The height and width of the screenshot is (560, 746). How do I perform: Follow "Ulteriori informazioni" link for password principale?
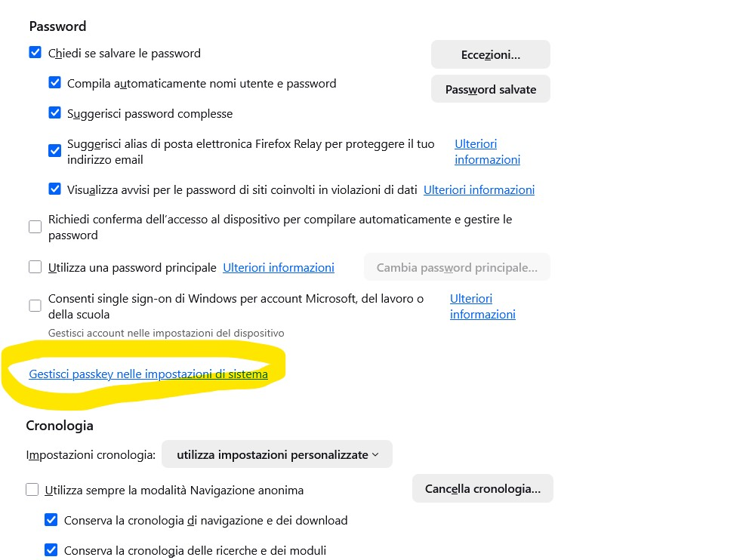(278, 267)
